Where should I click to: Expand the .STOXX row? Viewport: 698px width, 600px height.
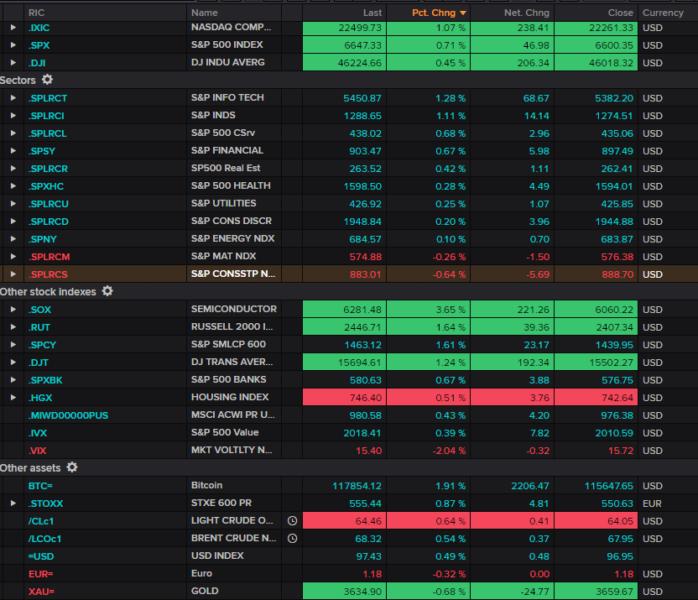point(13,503)
